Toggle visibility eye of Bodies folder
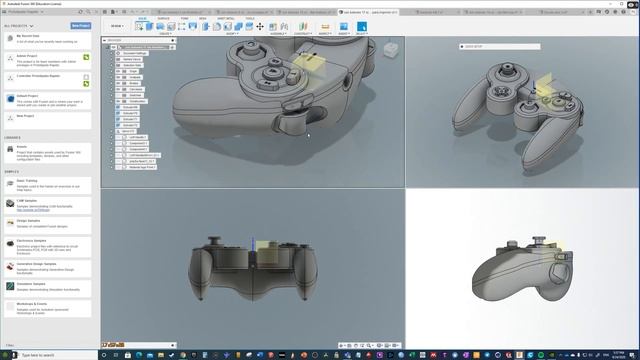This screenshot has height=360, width=640. (x=118, y=83)
